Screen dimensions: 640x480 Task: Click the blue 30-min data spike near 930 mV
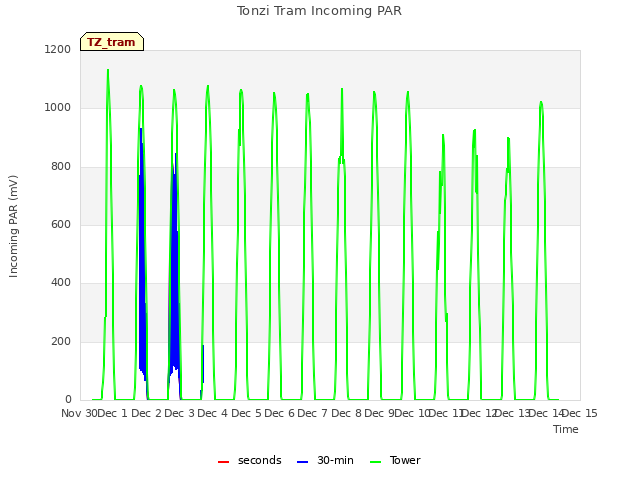pyautogui.click(x=141, y=129)
